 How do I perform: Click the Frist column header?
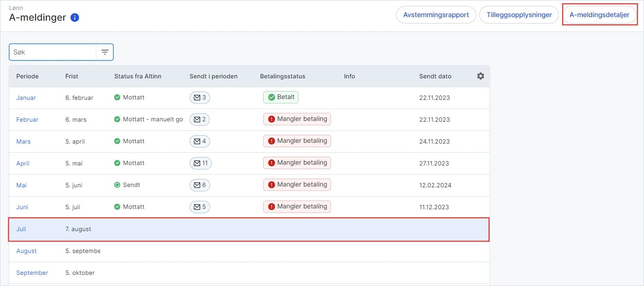coord(72,76)
